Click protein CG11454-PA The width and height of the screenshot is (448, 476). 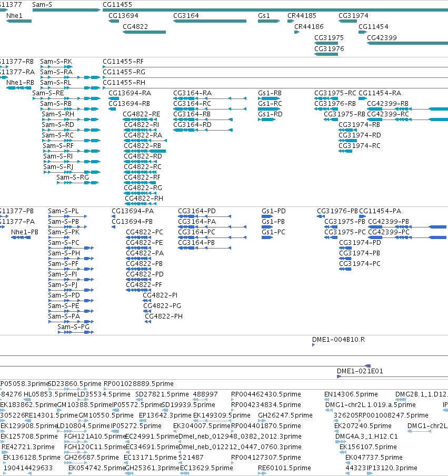[x=380, y=211]
